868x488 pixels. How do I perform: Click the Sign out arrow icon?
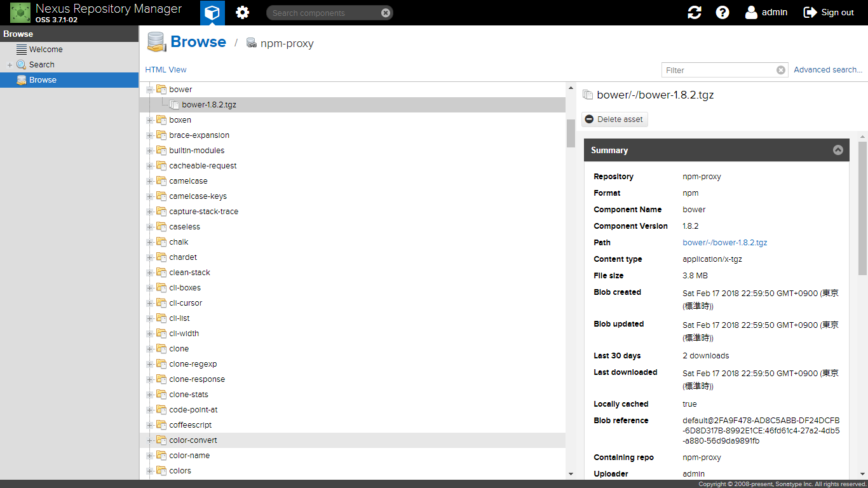[810, 13]
